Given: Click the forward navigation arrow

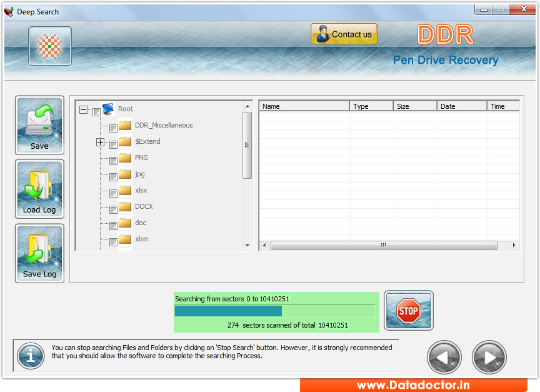Looking at the screenshot, I should click(489, 356).
